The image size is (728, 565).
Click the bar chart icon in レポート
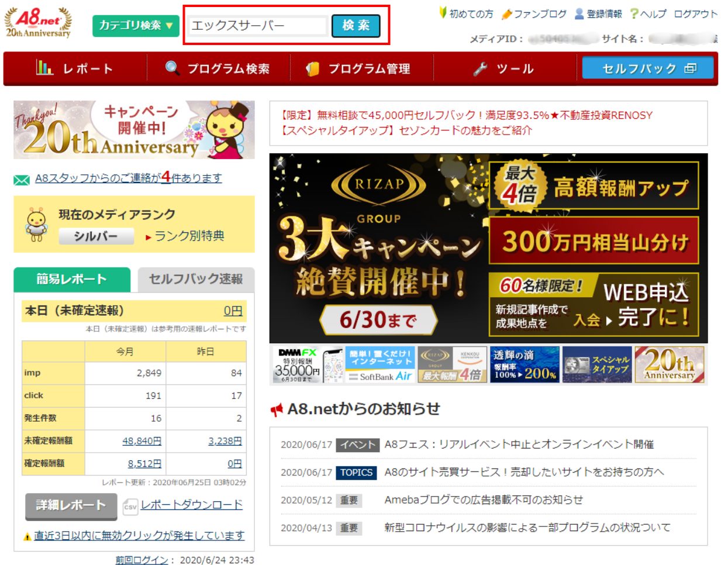(44, 68)
